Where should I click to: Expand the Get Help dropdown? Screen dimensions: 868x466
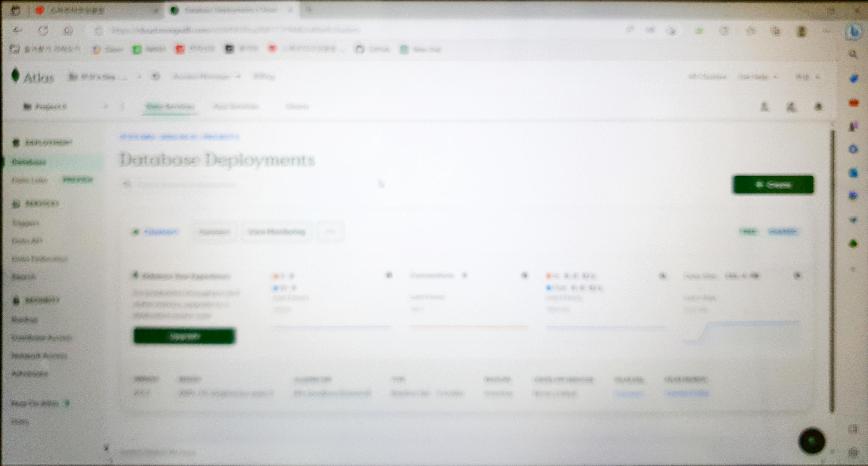[758, 77]
